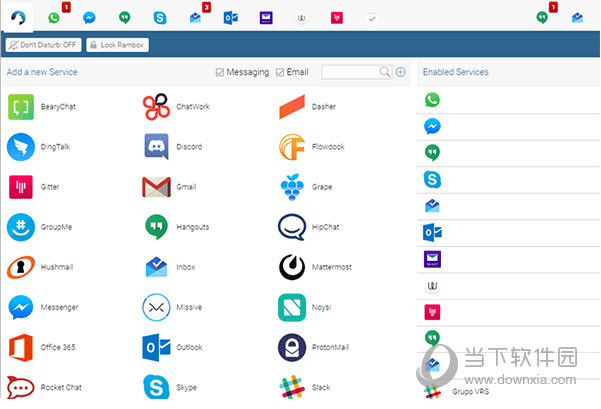Choose the ProtonMail service
Image resolution: width=601 pixels, height=409 pixels.
coord(314,347)
